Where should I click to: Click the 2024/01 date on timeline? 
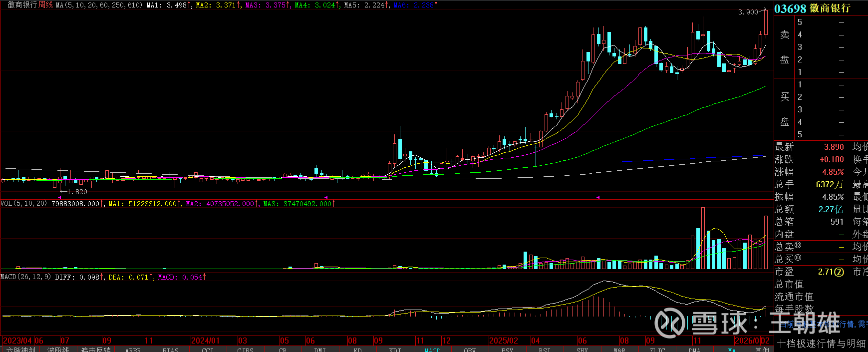(205, 341)
